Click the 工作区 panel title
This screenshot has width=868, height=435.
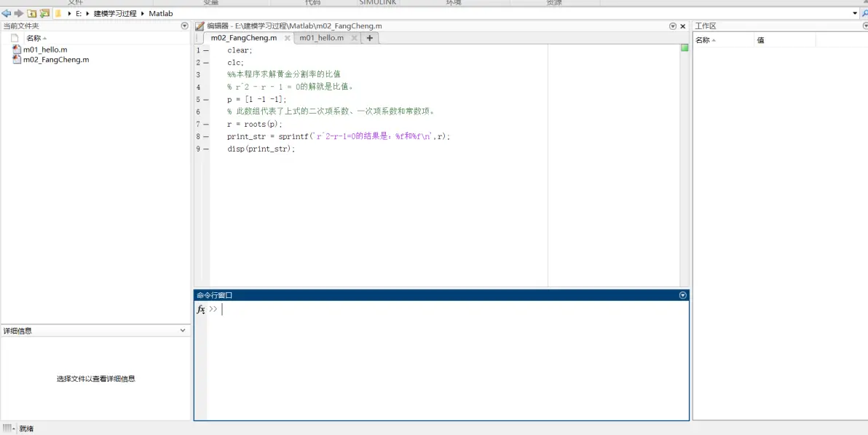(706, 26)
